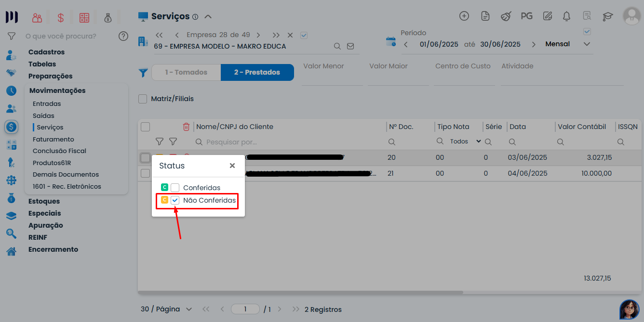This screenshot has width=644, height=322.
Task: Close the Status popup
Action: coord(232,166)
